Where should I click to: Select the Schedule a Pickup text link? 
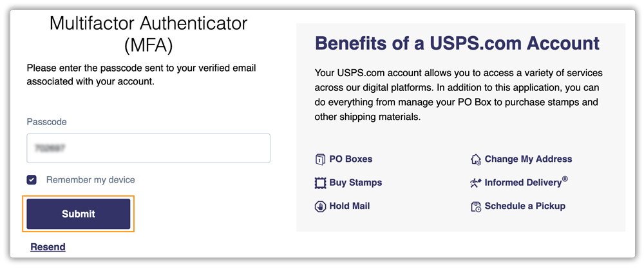point(525,206)
